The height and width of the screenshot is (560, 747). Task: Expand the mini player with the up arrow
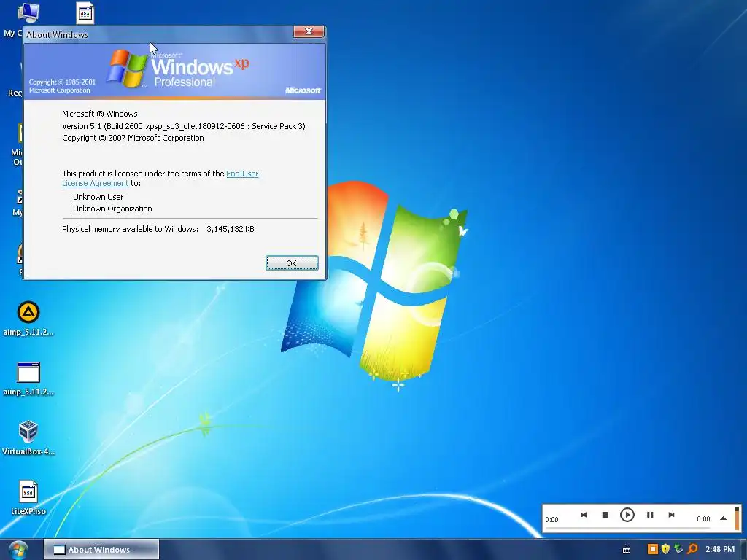click(x=723, y=518)
